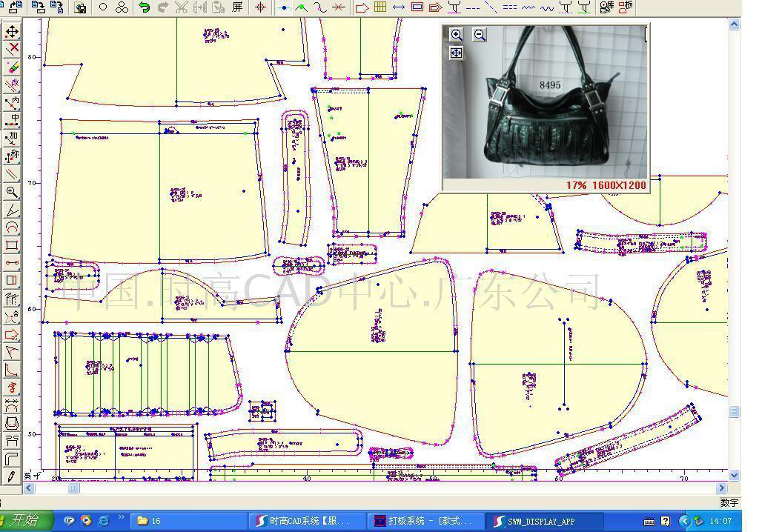This screenshot has width=759, height=532.
Task: Select the 称 symmetry tool
Action: [12, 156]
